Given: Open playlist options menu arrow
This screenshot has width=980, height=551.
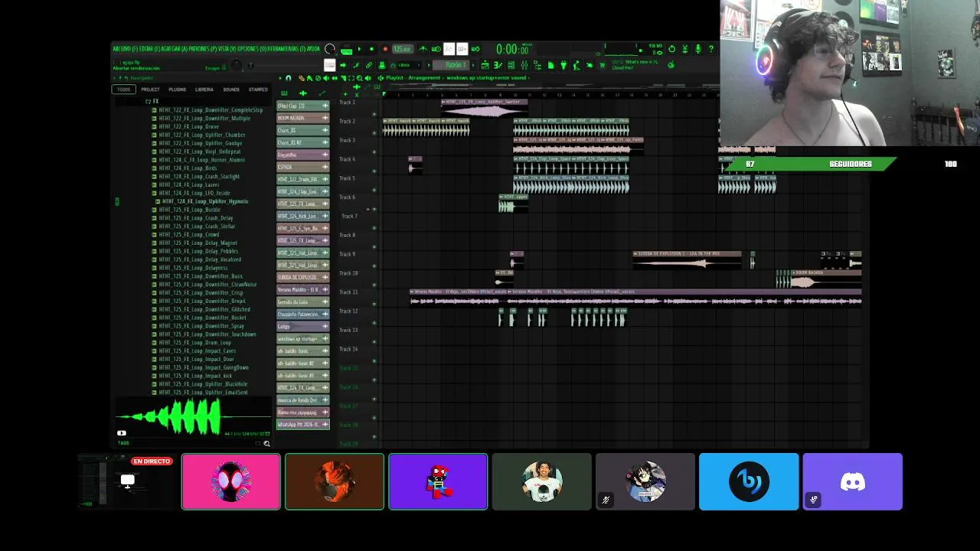Looking at the screenshot, I should pyautogui.click(x=279, y=78).
